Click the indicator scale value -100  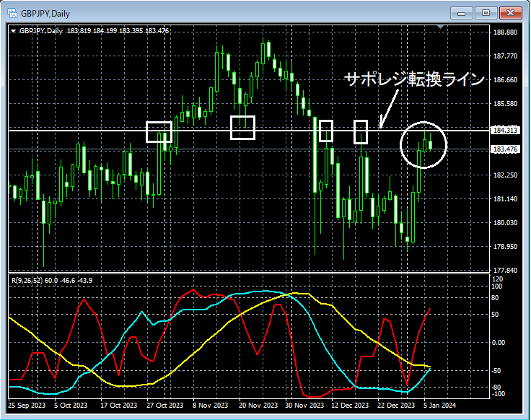pyautogui.click(x=498, y=394)
